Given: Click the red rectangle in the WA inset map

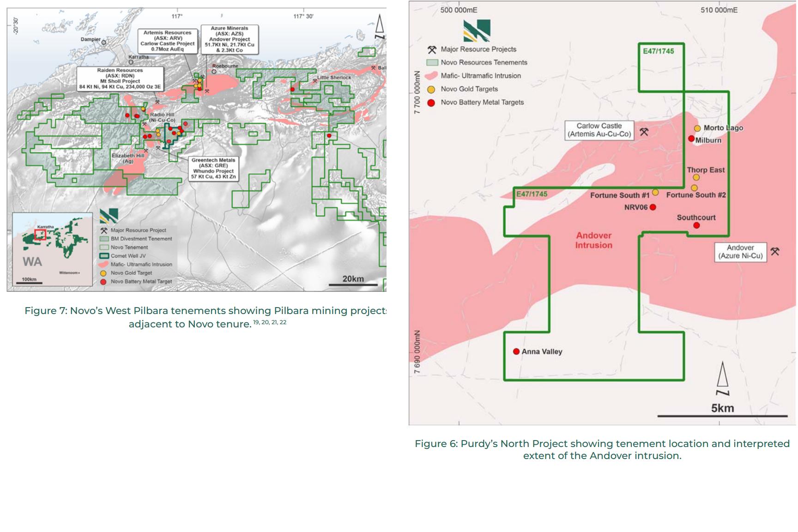Looking at the screenshot, I should pos(40,235).
